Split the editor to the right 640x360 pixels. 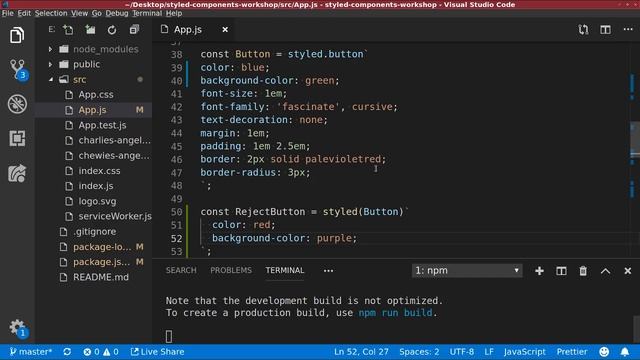(x=605, y=29)
